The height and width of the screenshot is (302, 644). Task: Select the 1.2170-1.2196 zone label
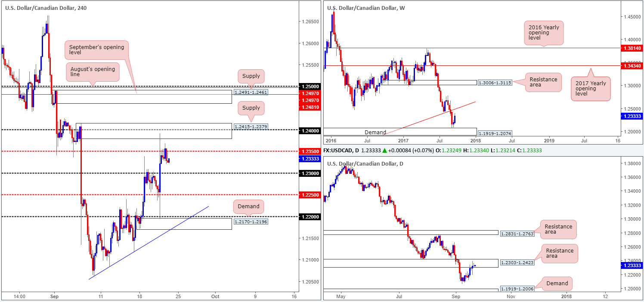[x=251, y=222]
